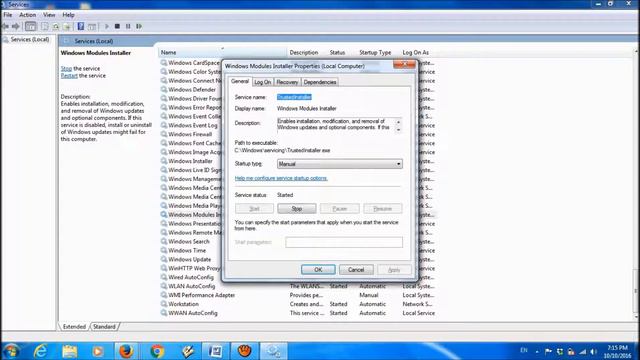Image resolution: width=640 pixels, height=360 pixels.
Task: Open the View menu
Action: click(x=49, y=15)
